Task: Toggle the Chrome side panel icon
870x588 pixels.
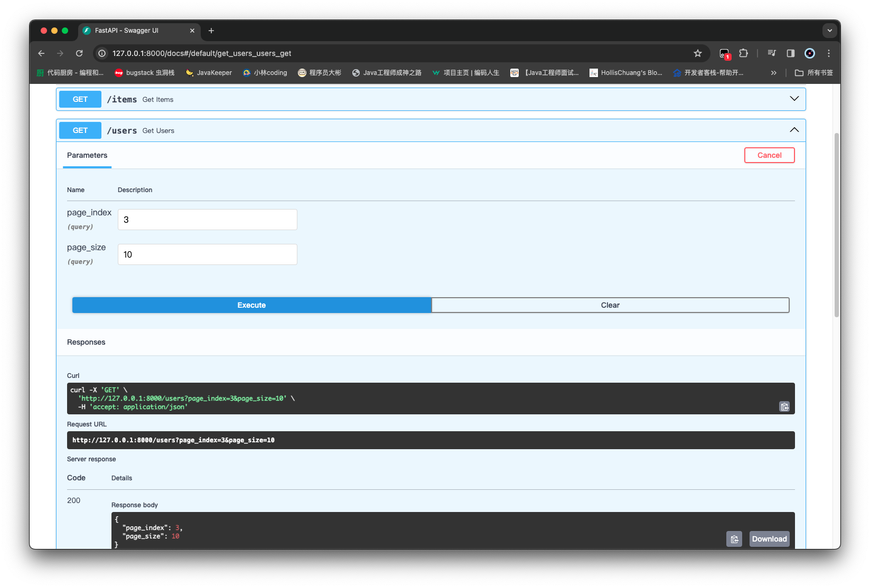Action: (791, 53)
